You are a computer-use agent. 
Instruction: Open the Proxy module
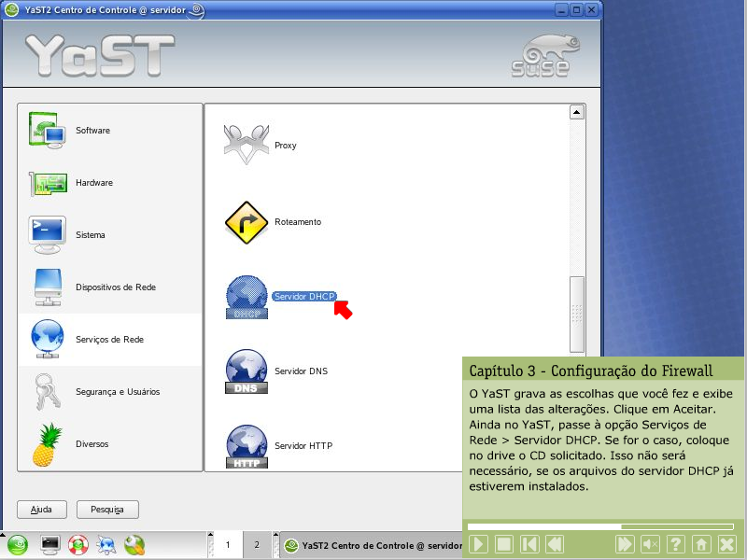pyautogui.click(x=285, y=146)
